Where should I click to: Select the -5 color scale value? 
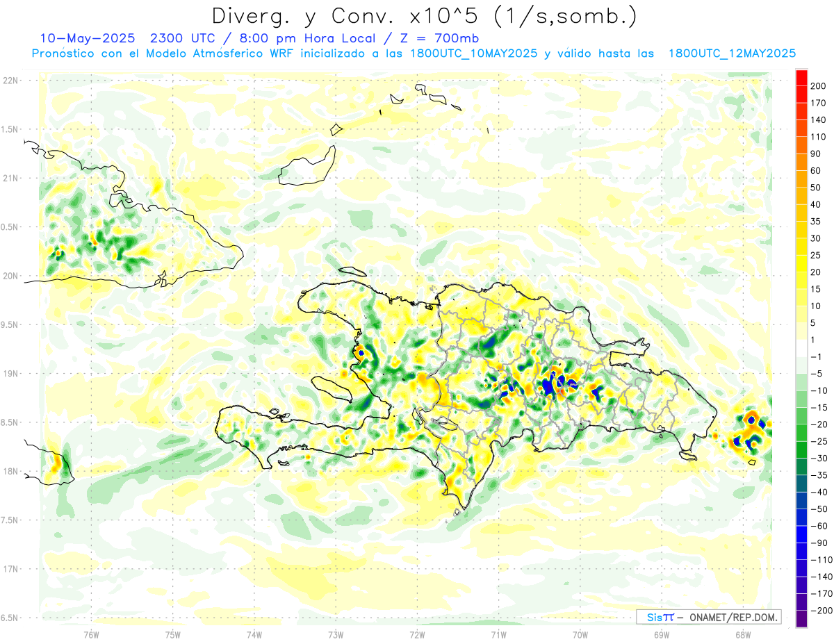[816, 373]
